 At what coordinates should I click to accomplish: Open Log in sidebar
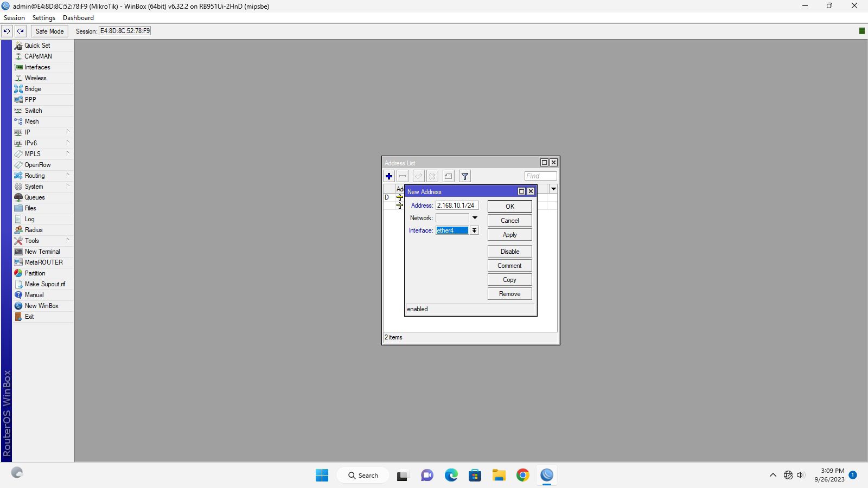pos(43,219)
